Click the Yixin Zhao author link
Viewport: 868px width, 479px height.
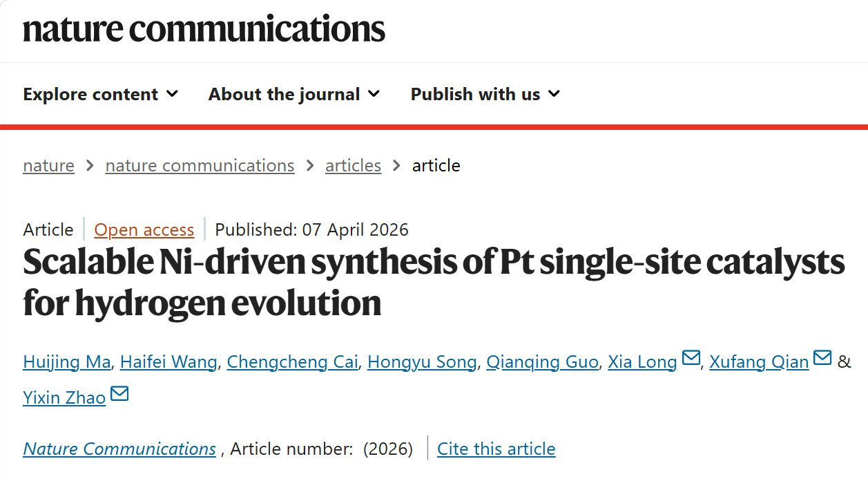point(64,397)
